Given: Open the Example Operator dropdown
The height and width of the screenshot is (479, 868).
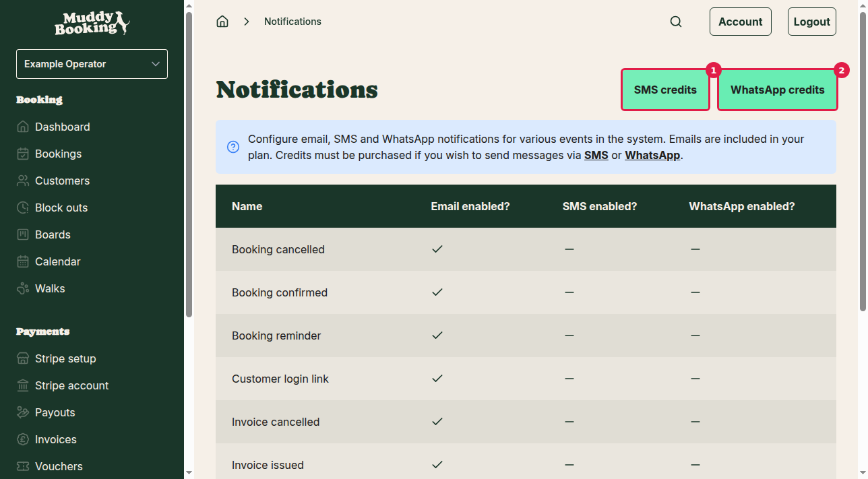Looking at the screenshot, I should (x=92, y=63).
